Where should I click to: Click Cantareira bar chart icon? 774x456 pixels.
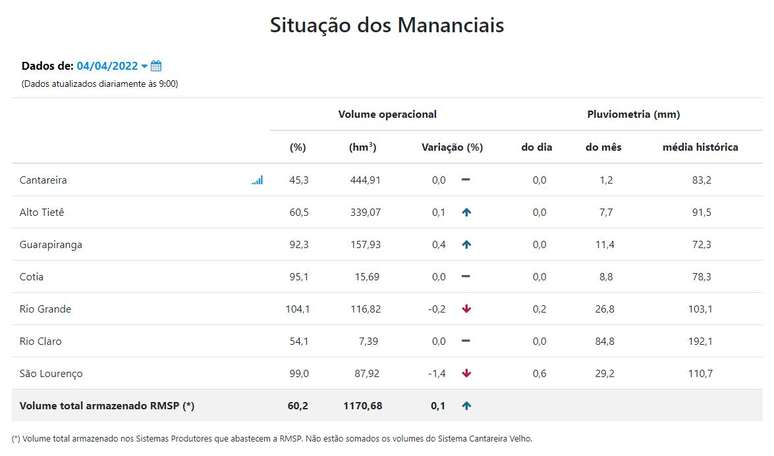(x=258, y=180)
